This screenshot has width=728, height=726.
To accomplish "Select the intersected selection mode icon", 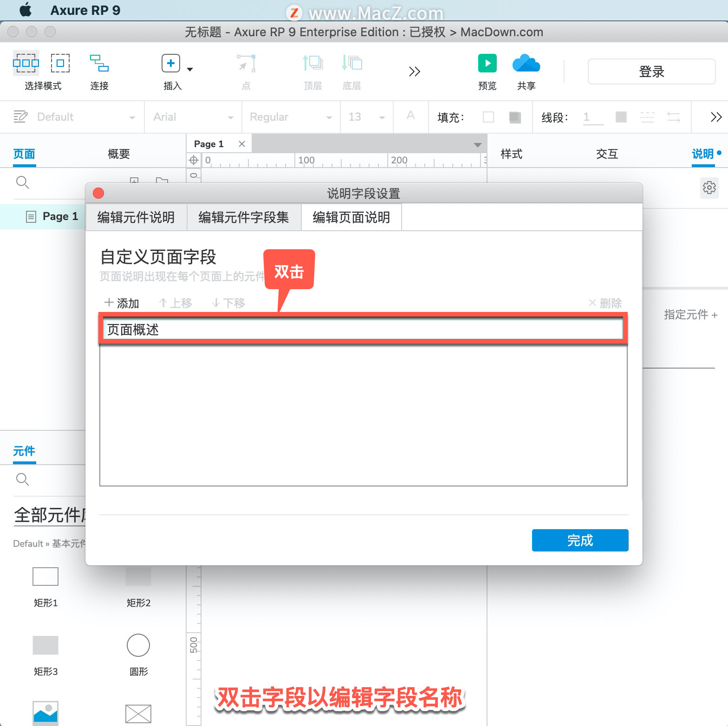I will [x=26, y=63].
